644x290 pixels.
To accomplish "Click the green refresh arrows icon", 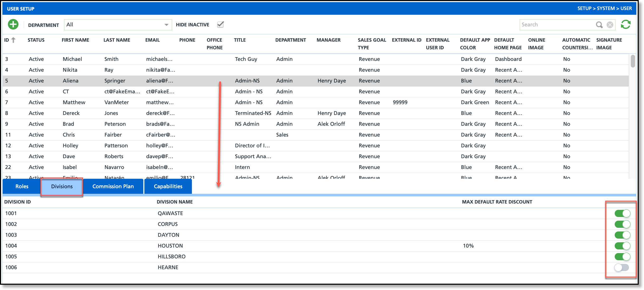I will (x=626, y=25).
